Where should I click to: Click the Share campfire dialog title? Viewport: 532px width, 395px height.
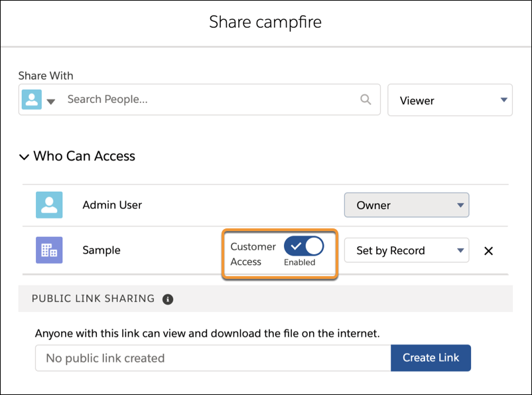(x=265, y=21)
